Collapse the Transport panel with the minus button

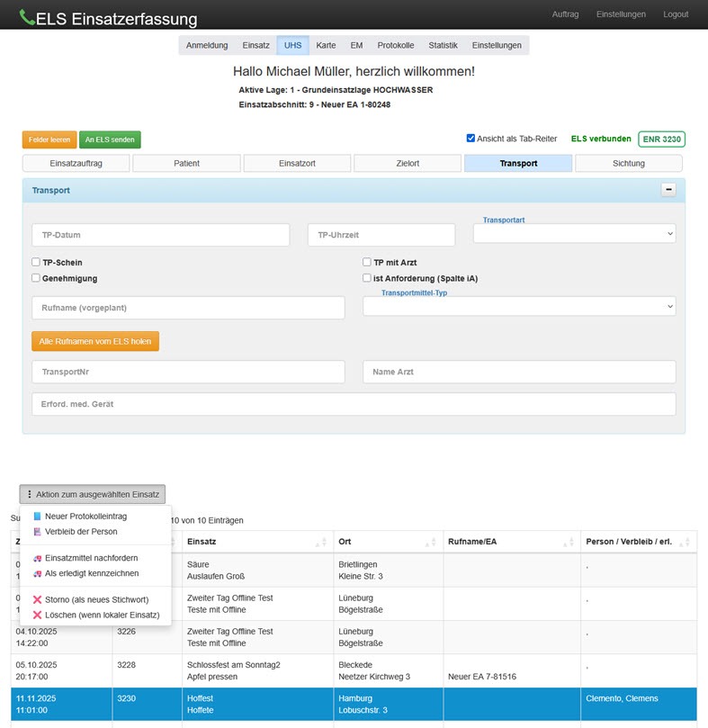(668, 190)
